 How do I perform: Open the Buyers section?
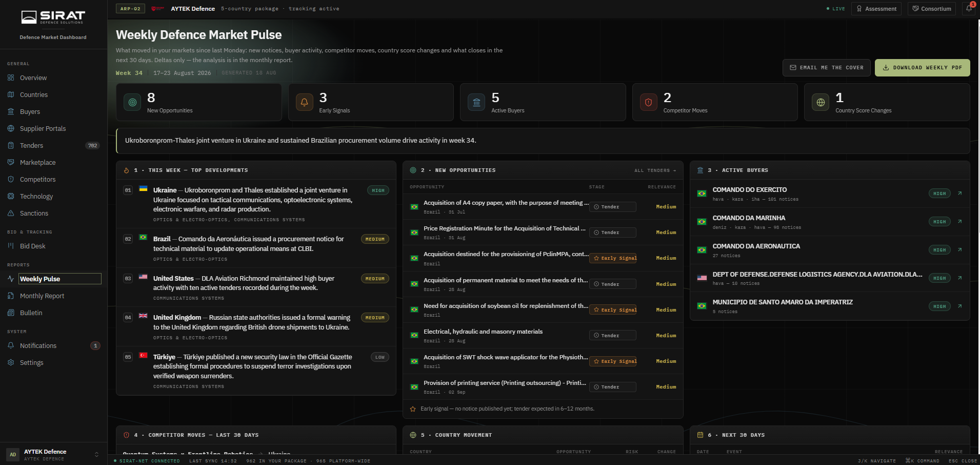coord(53,112)
